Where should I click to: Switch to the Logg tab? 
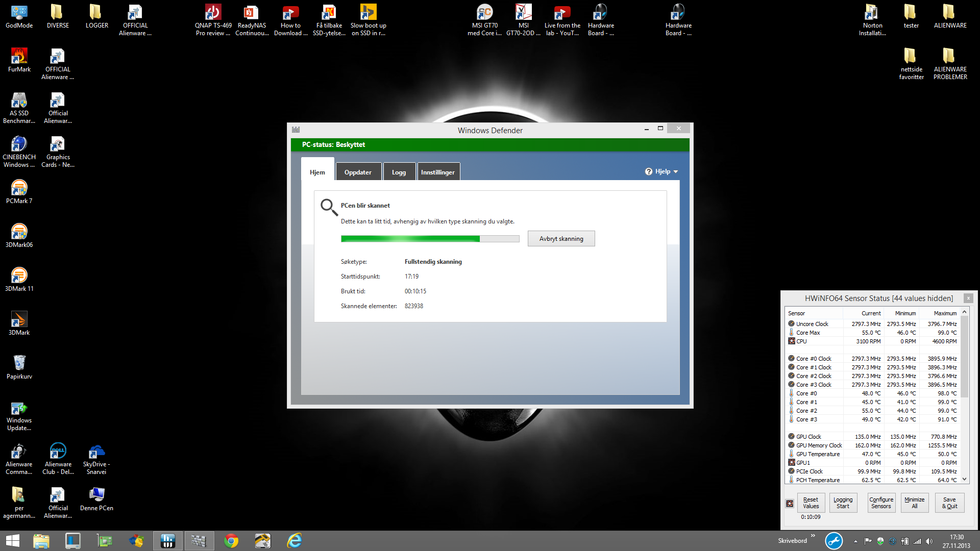(399, 172)
